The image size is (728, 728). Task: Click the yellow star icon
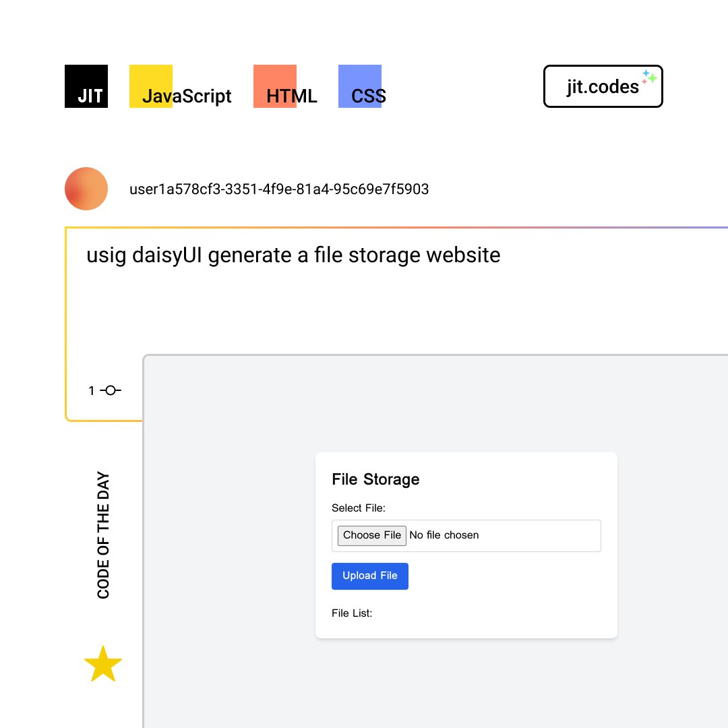102,664
